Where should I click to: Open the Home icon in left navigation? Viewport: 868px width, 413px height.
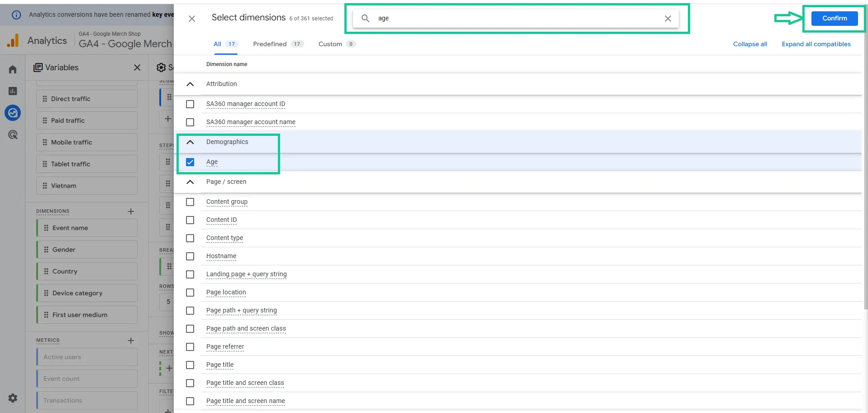pos(13,69)
